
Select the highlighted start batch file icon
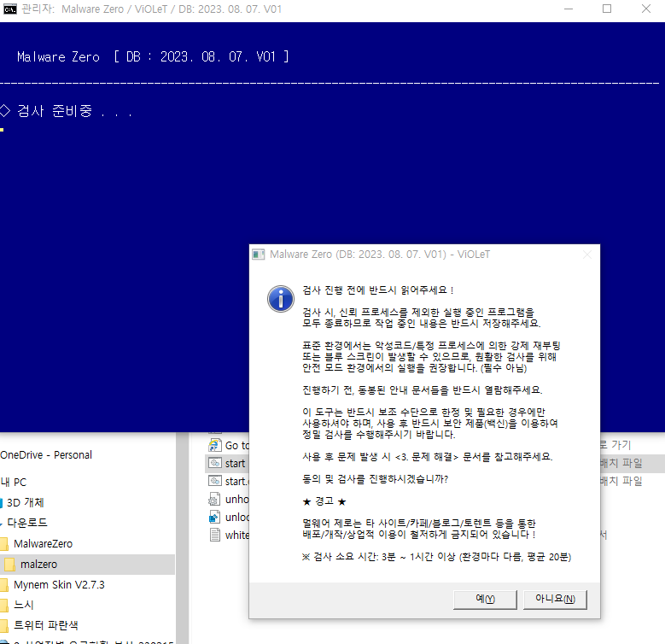coord(215,463)
